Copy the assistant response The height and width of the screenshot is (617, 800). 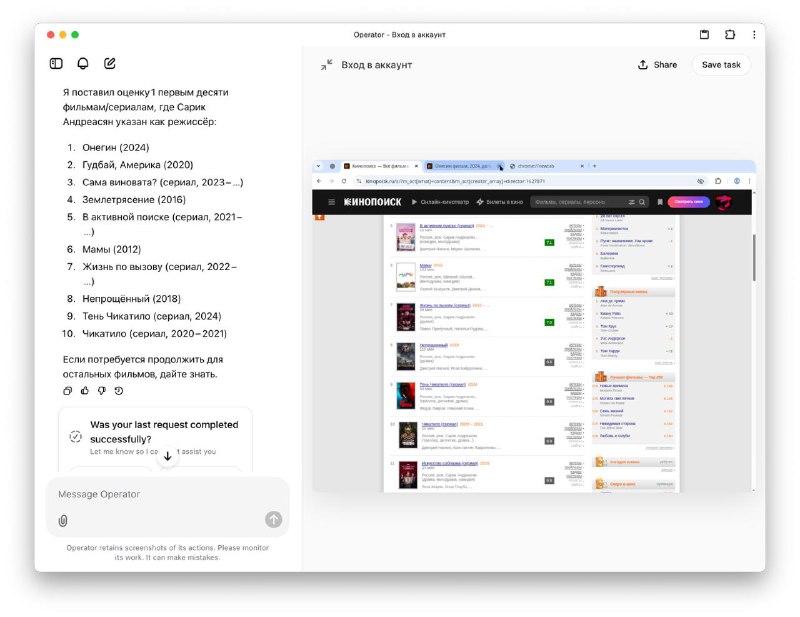(x=67, y=391)
